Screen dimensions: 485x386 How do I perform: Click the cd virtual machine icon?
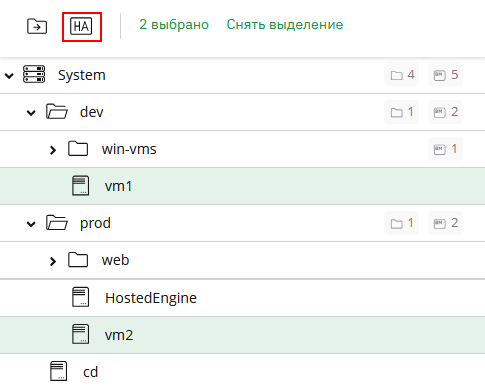coord(59,371)
